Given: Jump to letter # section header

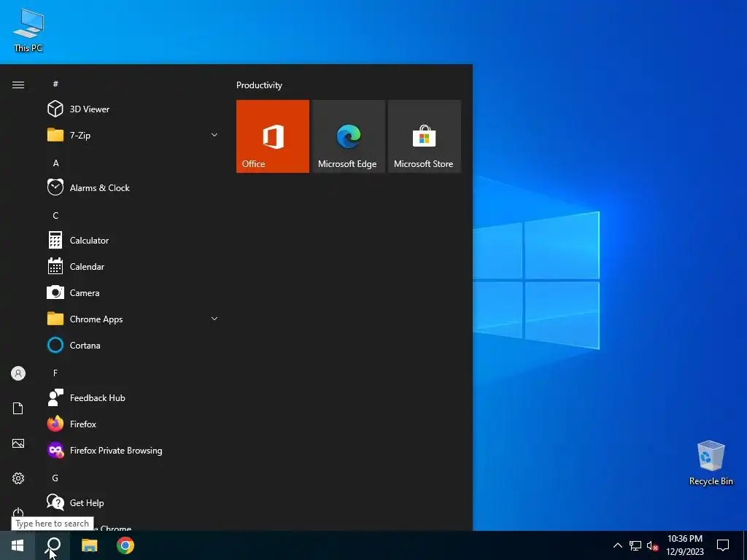Looking at the screenshot, I should (x=55, y=84).
